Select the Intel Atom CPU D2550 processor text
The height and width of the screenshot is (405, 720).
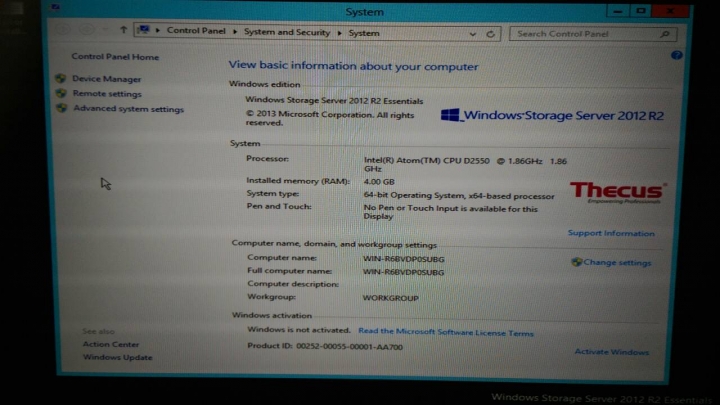[x=465, y=165]
